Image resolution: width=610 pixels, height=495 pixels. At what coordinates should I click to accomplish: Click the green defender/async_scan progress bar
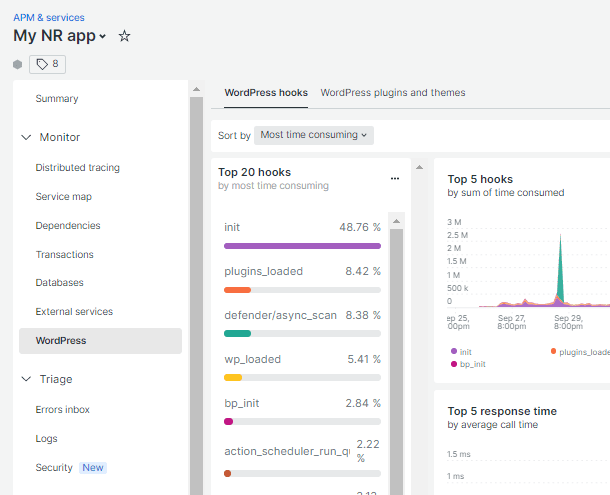[237, 334]
